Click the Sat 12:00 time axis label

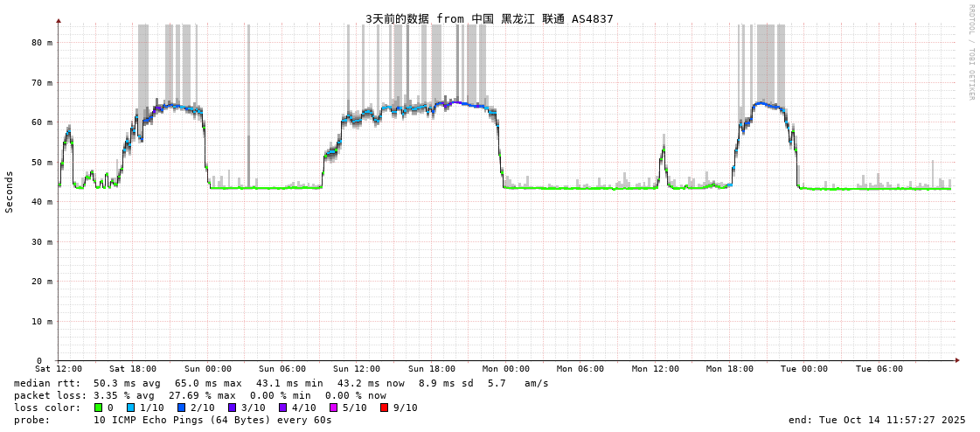tap(59, 369)
